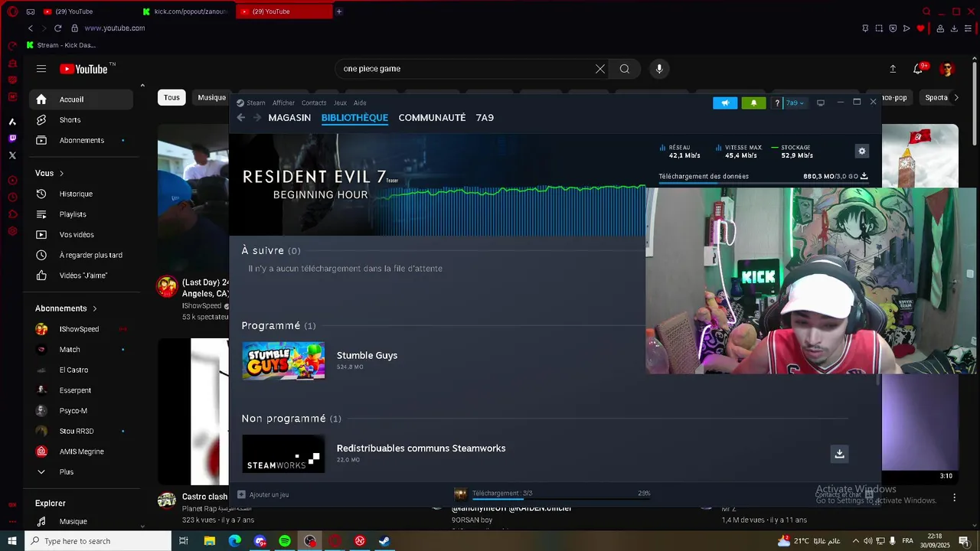The width and height of the screenshot is (980, 551).
Task: Clear the YouTube search field
Action: 600,69
